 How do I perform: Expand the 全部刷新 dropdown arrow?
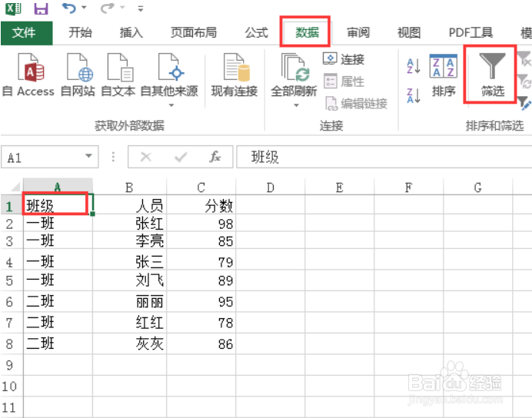[296, 105]
